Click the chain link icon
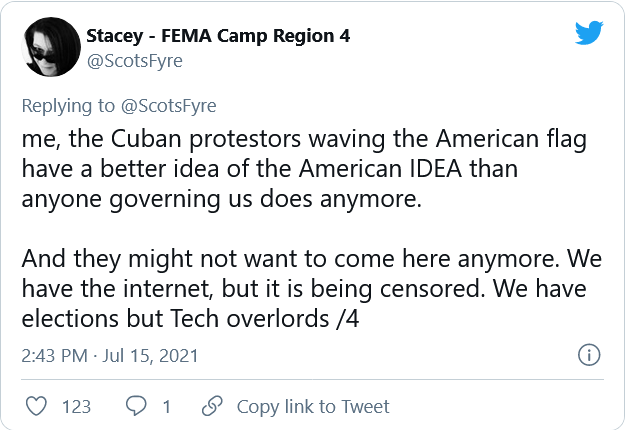625x430 pixels. pos(212,406)
